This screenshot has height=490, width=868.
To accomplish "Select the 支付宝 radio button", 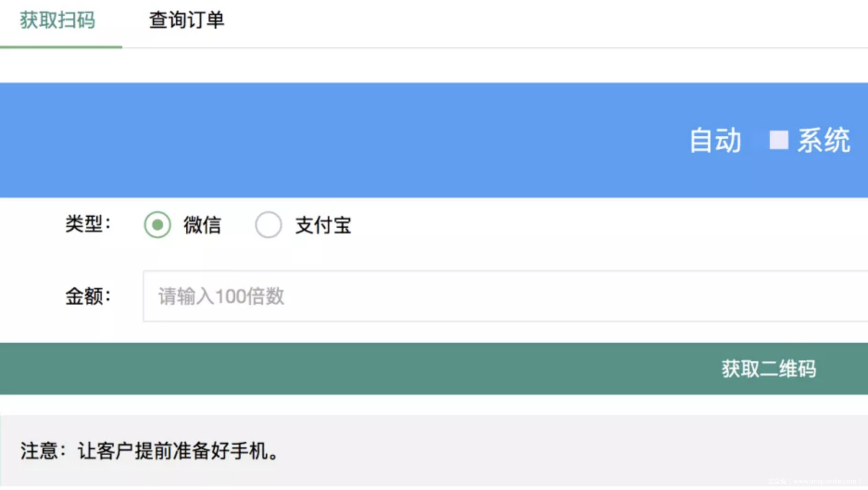I will pyautogui.click(x=268, y=225).
